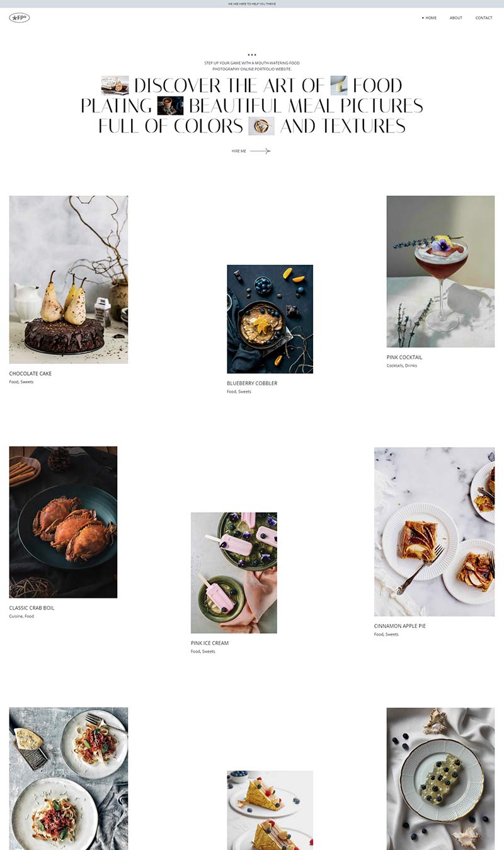Click the Hire Me link
504x850 pixels.
click(239, 151)
